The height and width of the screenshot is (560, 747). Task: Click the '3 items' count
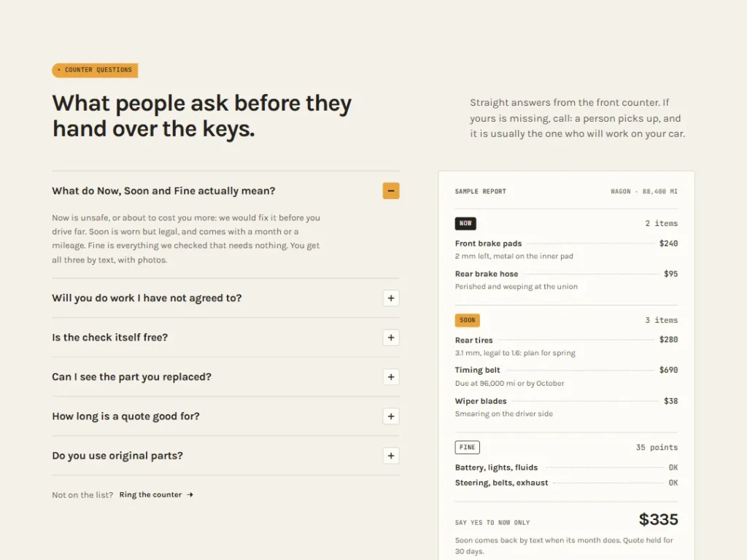click(661, 320)
